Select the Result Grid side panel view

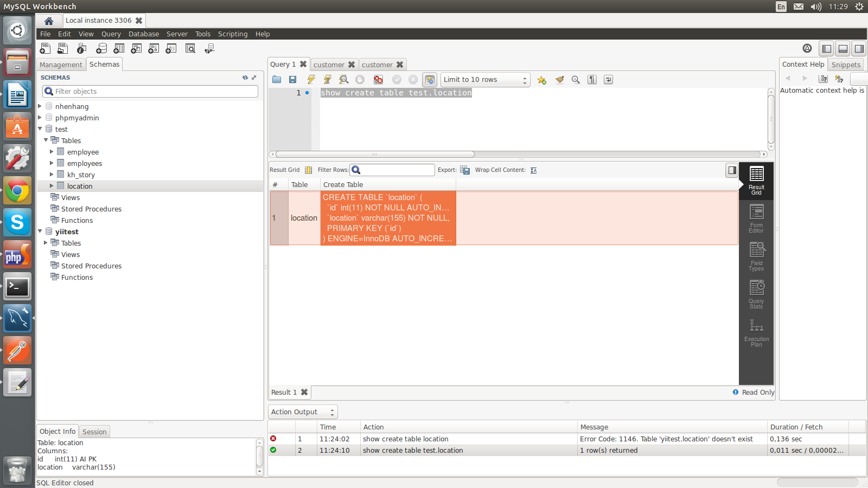[756, 181]
